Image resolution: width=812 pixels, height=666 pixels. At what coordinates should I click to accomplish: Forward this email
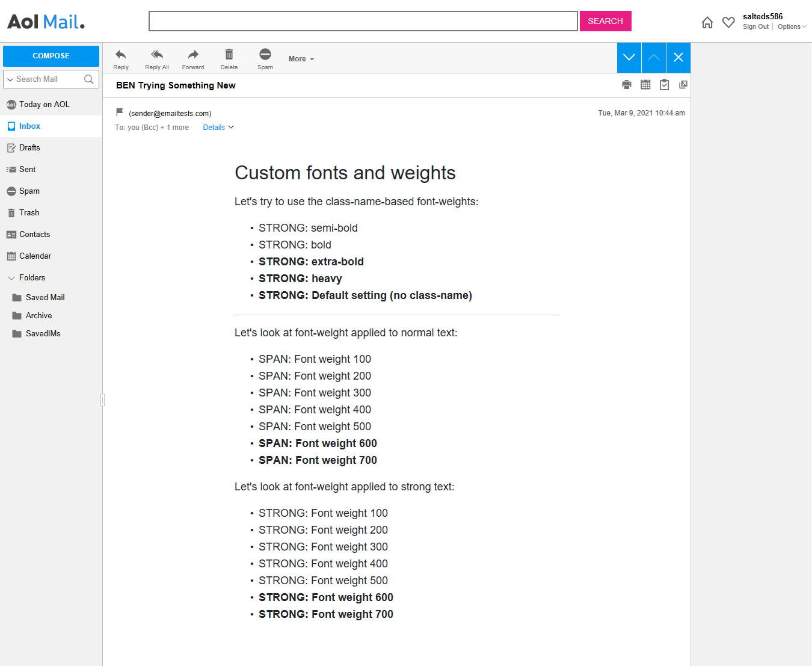(x=193, y=55)
